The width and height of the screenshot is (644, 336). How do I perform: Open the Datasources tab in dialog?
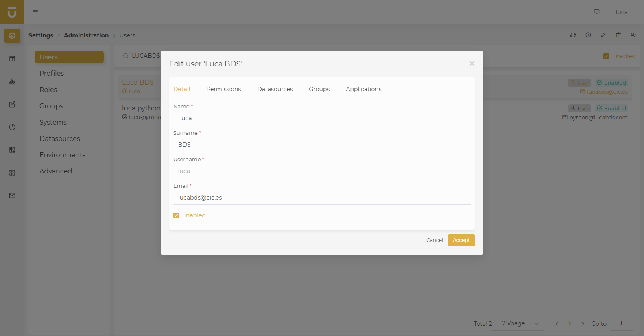(275, 89)
